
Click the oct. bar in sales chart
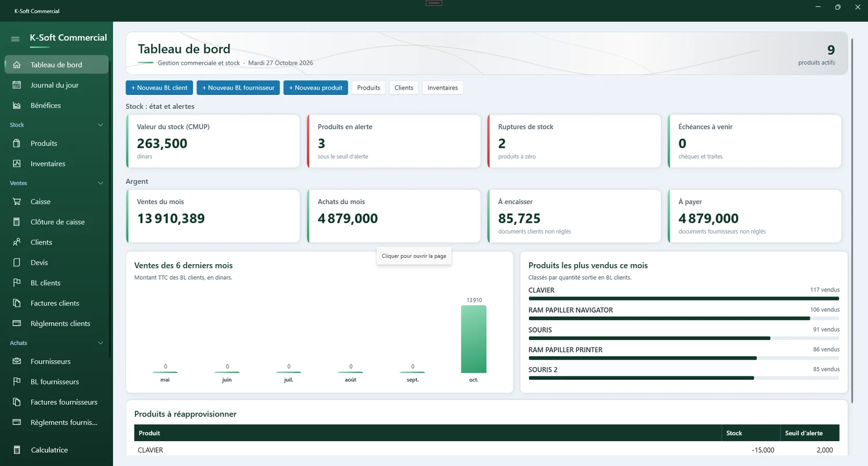(473, 339)
